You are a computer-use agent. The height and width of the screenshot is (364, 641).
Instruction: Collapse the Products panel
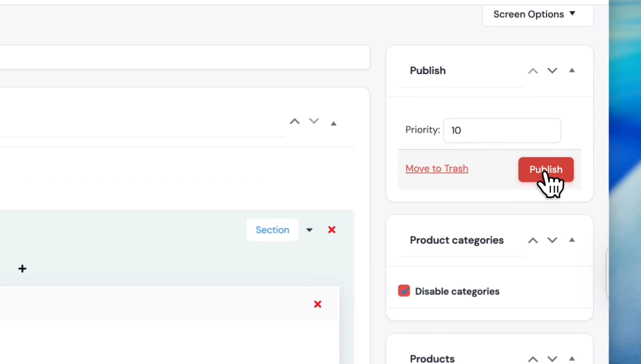(572, 359)
